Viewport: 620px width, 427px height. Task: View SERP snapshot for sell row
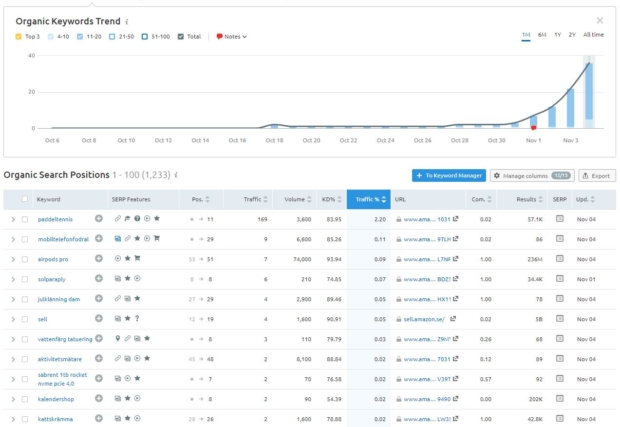560,318
